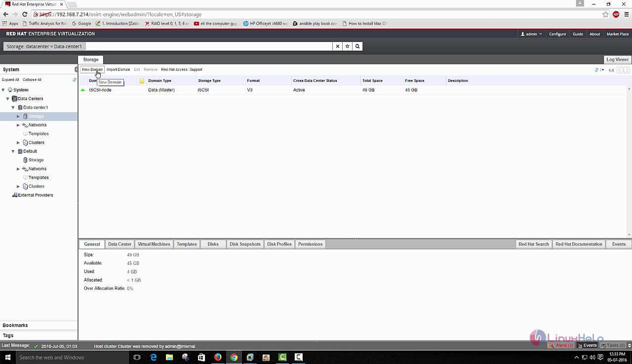Click the Windows Start button
The width and height of the screenshot is (632, 364).
[x=7, y=357]
